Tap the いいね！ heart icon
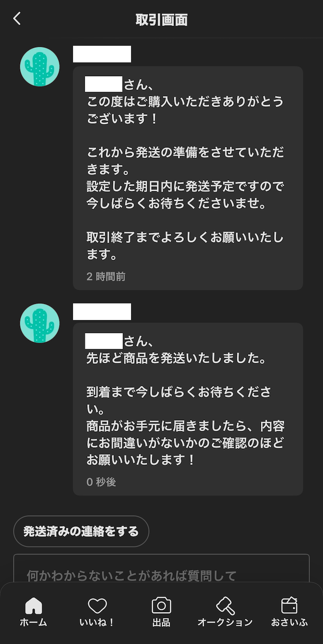 97,605
